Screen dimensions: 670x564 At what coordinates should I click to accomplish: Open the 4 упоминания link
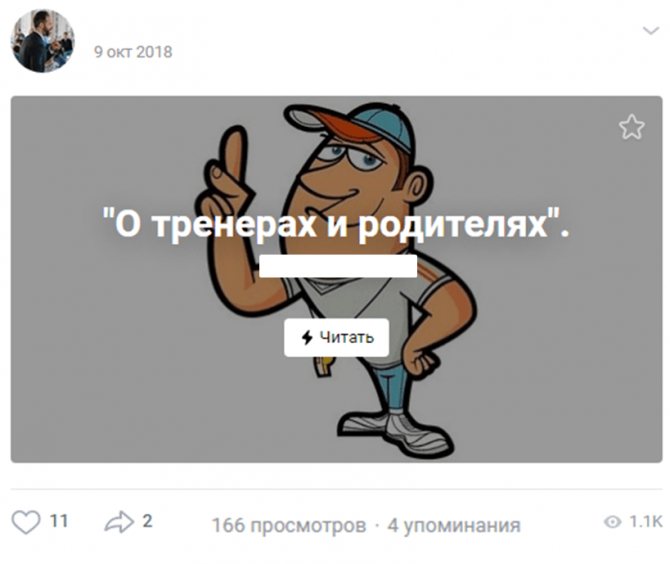pos(454,526)
